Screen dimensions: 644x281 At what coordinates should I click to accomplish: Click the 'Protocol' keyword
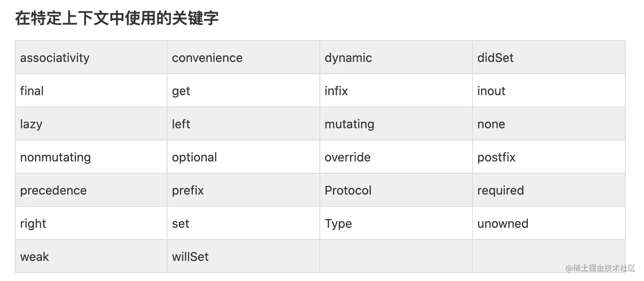coord(348,190)
